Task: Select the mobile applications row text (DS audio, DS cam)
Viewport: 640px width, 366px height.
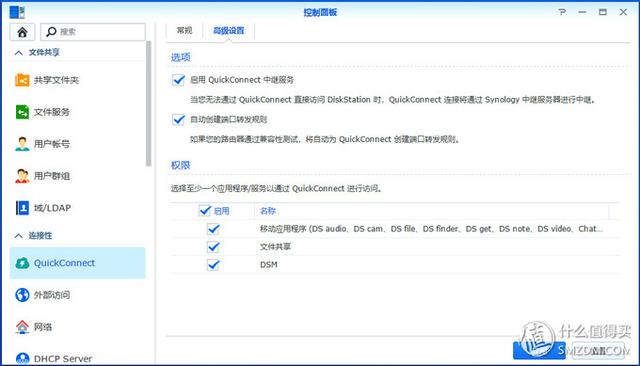Action: (431, 229)
